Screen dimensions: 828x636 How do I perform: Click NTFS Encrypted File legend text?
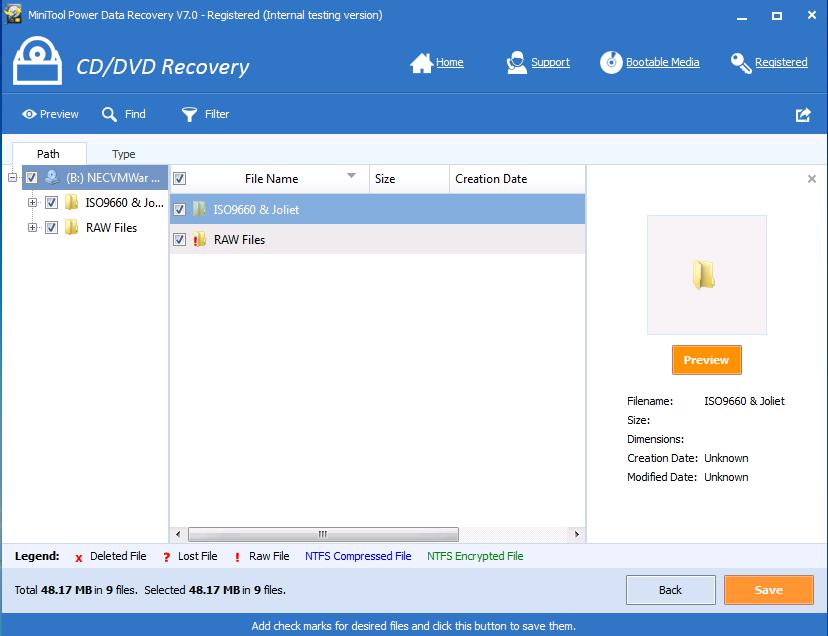[x=475, y=556]
